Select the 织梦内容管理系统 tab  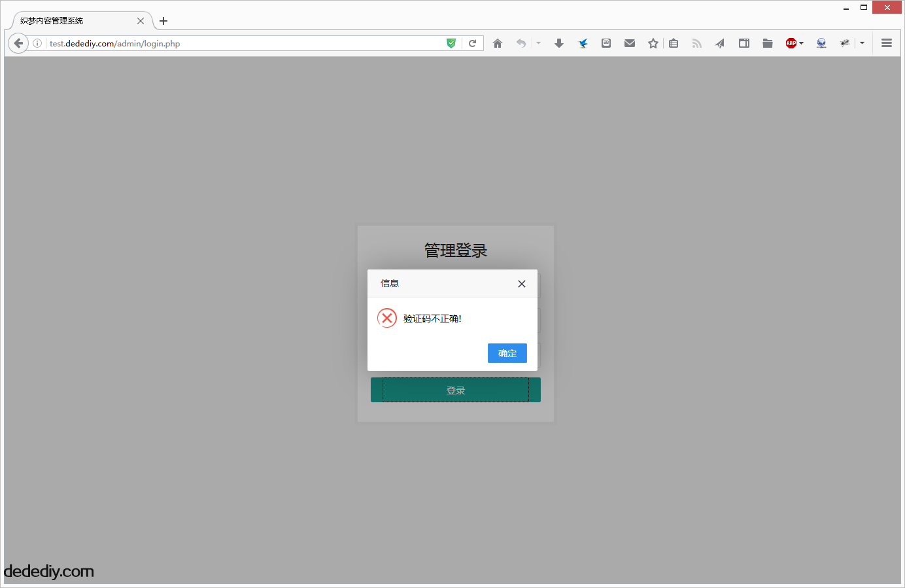click(x=72, y=21)
